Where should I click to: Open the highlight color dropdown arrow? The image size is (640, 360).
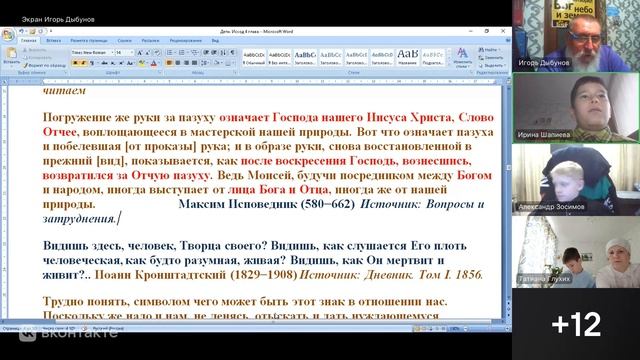147,63
